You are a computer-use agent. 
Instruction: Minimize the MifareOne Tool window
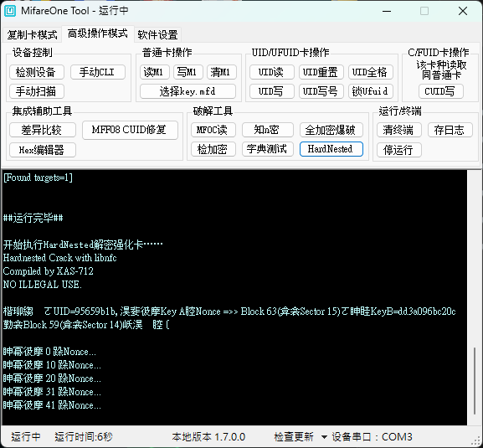(387, 12)
